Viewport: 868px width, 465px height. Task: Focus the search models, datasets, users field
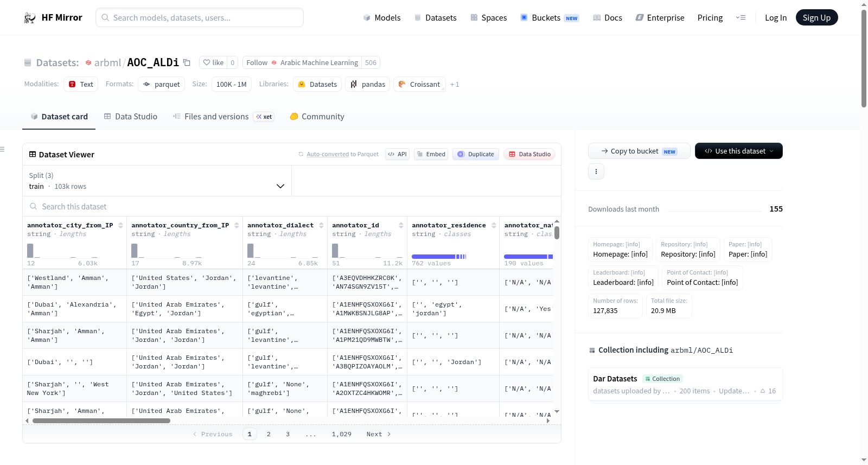point(200,17)
